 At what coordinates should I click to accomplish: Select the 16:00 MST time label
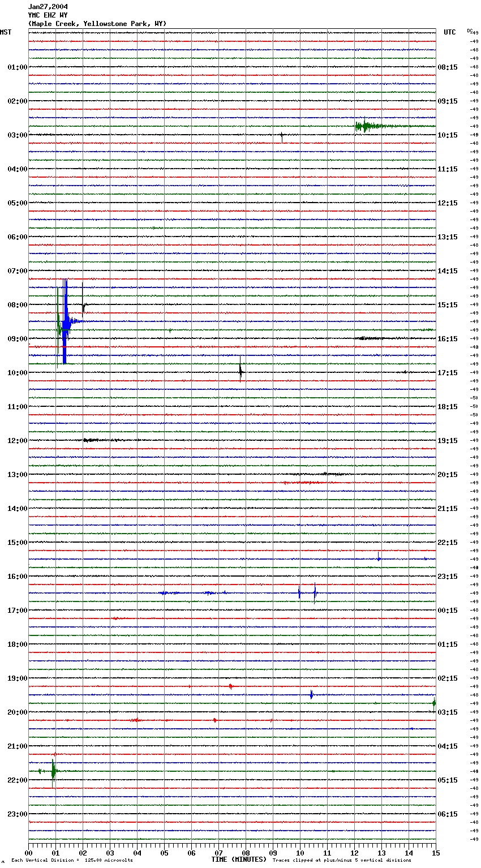[x=18, y=577]
